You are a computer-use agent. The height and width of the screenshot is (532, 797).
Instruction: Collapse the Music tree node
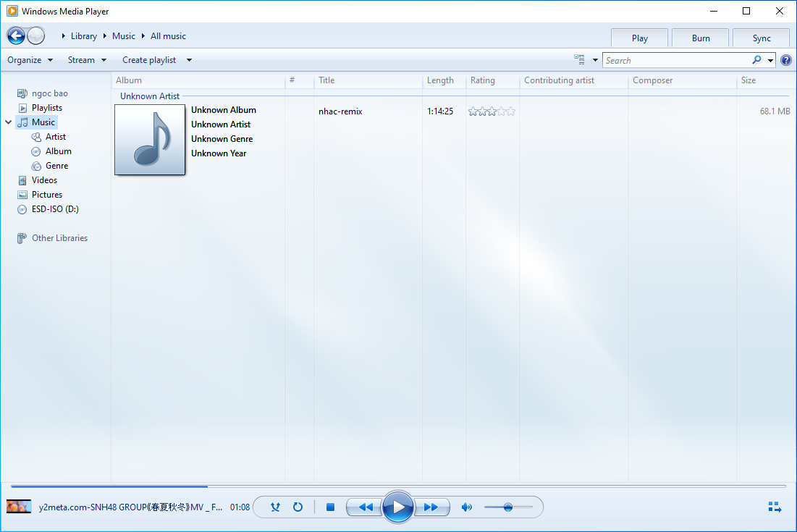tap(9, 122)
